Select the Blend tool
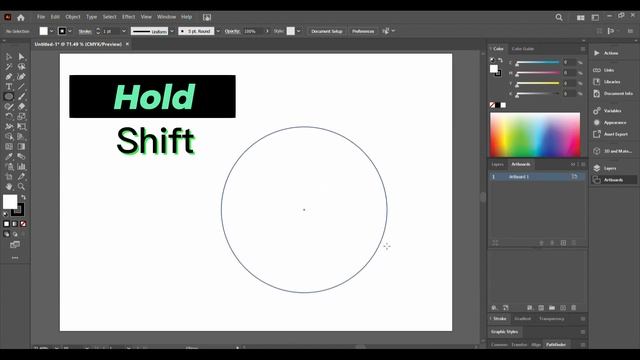Viewport: 640px width, 360px height. coord(21,157)
